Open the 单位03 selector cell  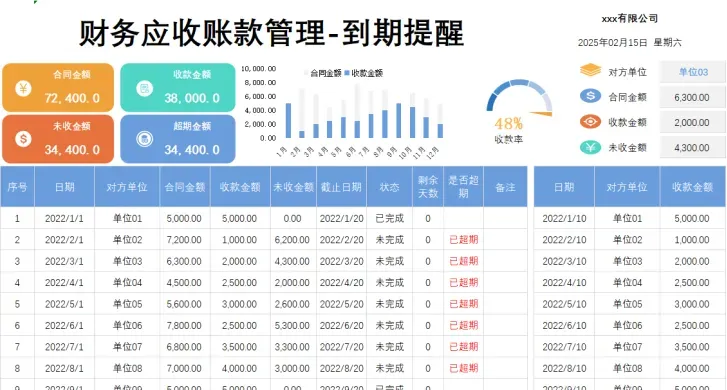pos(693,72)
